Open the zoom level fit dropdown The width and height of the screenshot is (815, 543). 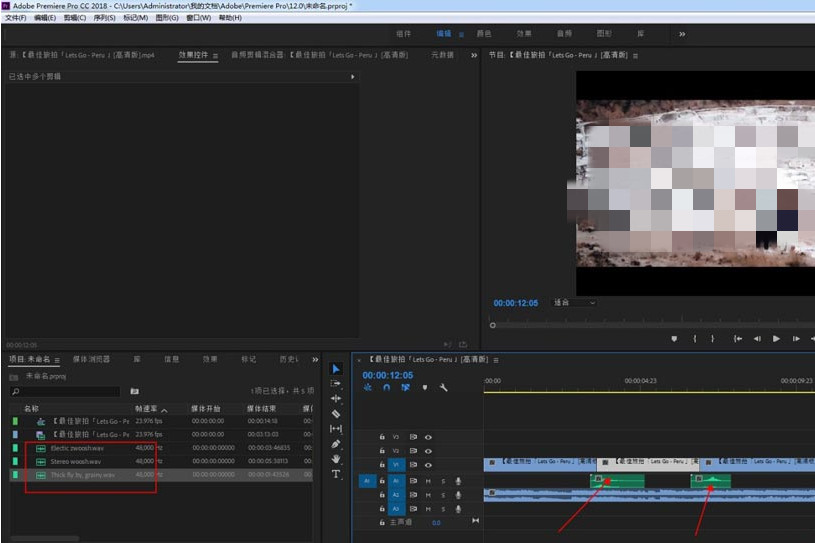point(574,302)
